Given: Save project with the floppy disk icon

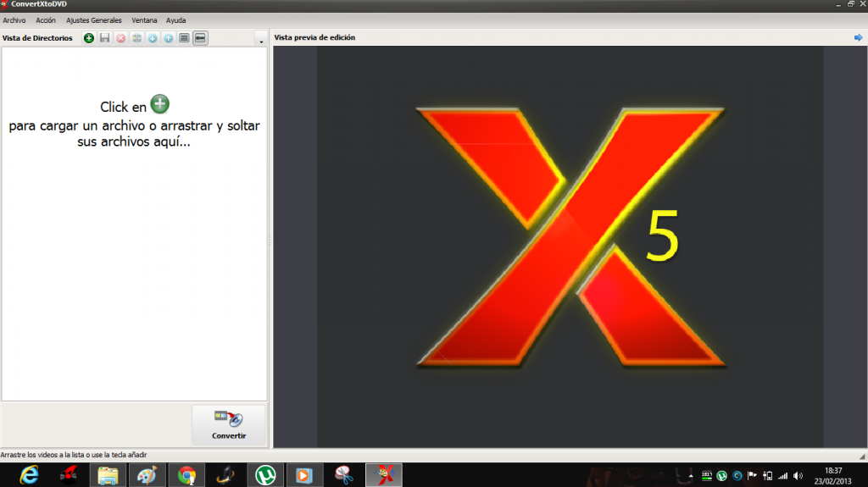Looking at the screenshot, I should [x=104, y=38].
